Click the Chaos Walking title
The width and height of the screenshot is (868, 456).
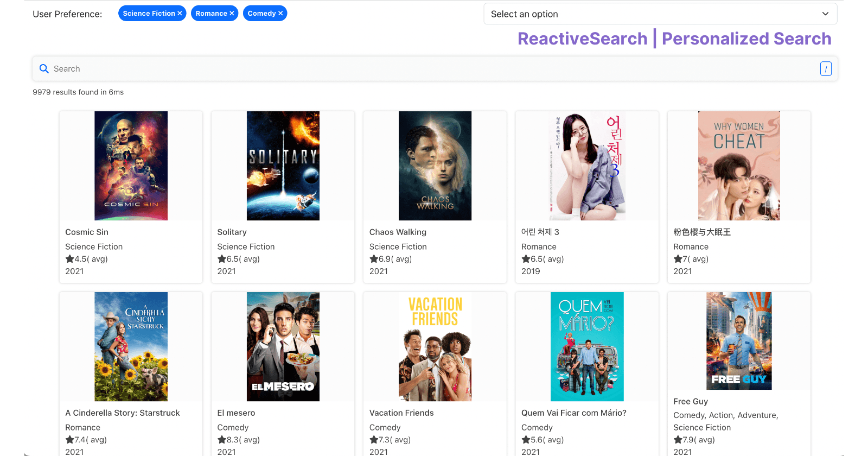pos(398,232)
